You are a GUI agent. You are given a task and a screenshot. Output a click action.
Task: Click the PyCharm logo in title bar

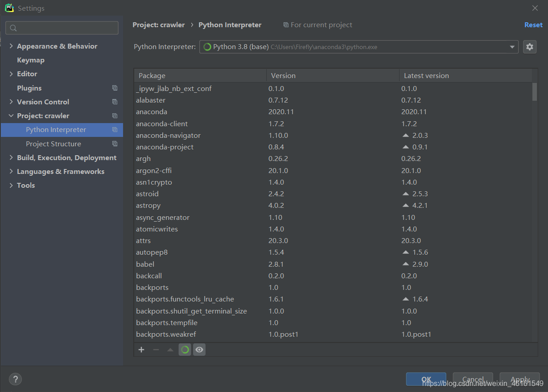point(9,8)
